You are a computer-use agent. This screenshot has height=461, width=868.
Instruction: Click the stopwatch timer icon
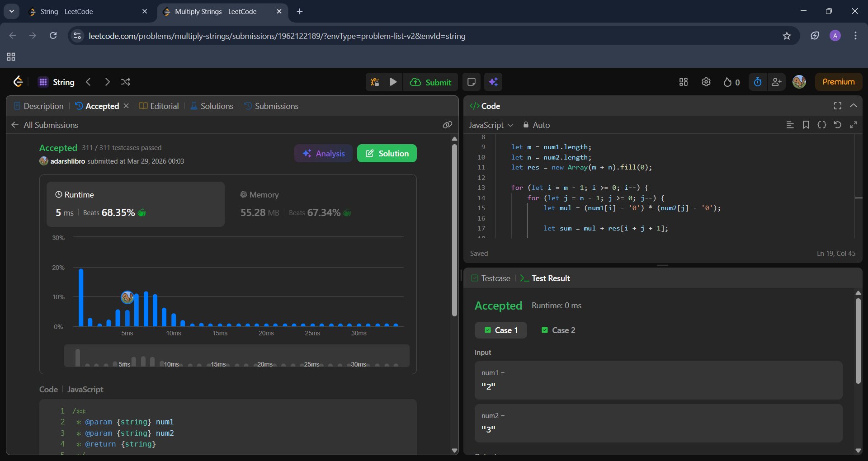758,82
